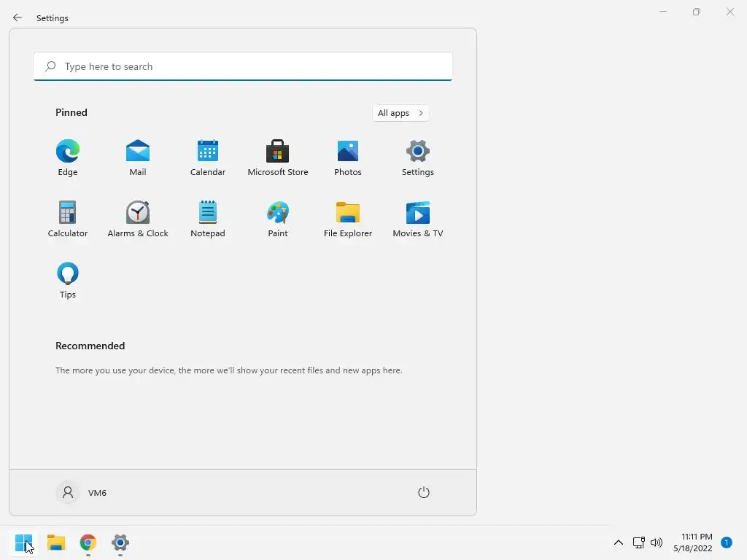Switch to Settings on the taskbar

(120, 542)
